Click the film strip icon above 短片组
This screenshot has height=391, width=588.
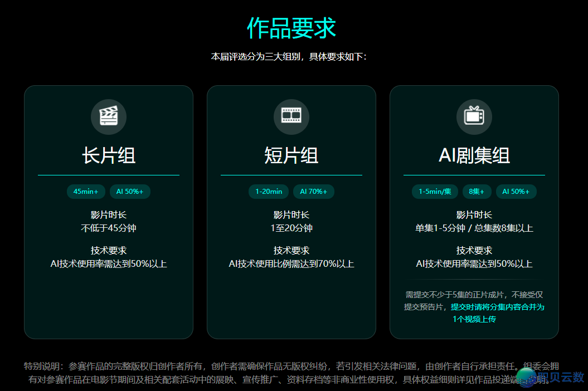tap(291, 116)
